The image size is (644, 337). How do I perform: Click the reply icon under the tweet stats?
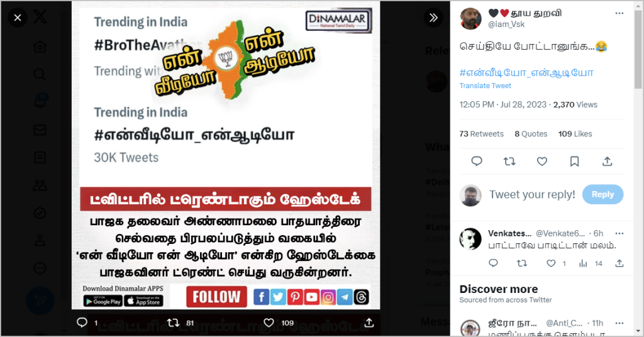pyautogui.click(x=477, y=162)
